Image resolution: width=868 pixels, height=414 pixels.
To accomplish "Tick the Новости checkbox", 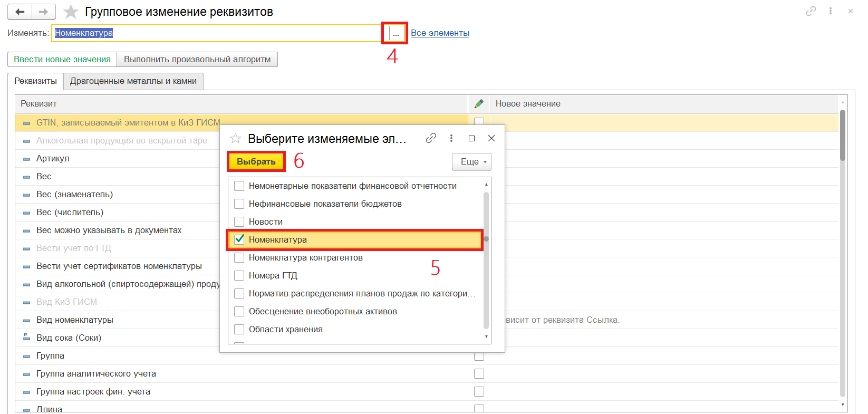I will 239,222.
